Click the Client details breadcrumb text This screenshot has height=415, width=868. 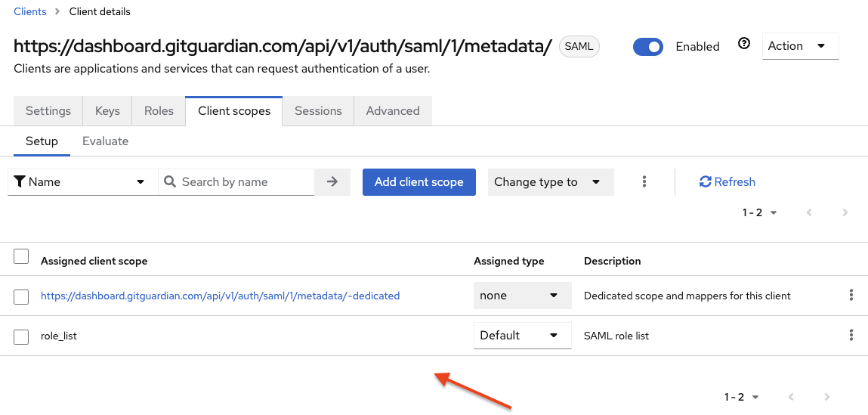pyautogui.click(x=100, y=11)
